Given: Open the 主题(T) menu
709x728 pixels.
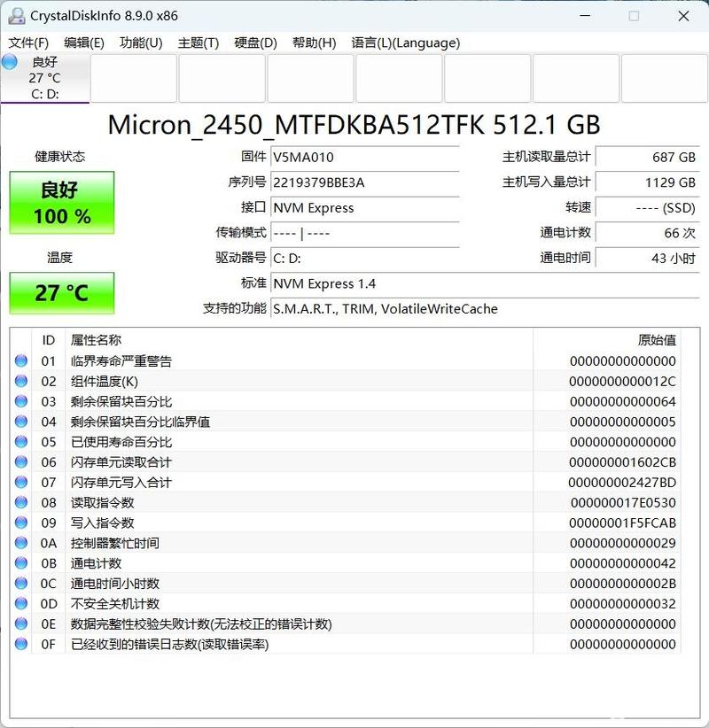Looking at the screenshot, I should (x=199, y=43).
